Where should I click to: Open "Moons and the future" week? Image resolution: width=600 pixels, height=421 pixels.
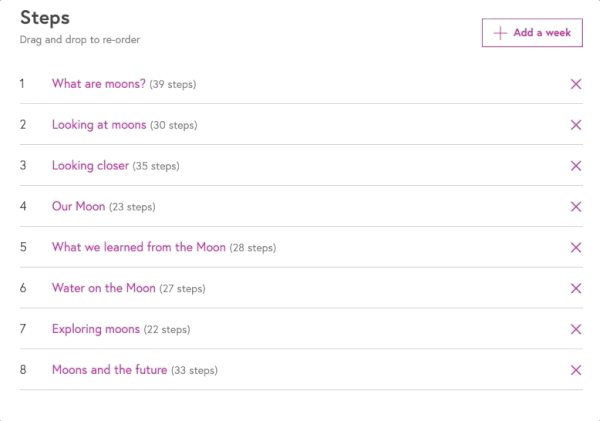click(109, 370)
